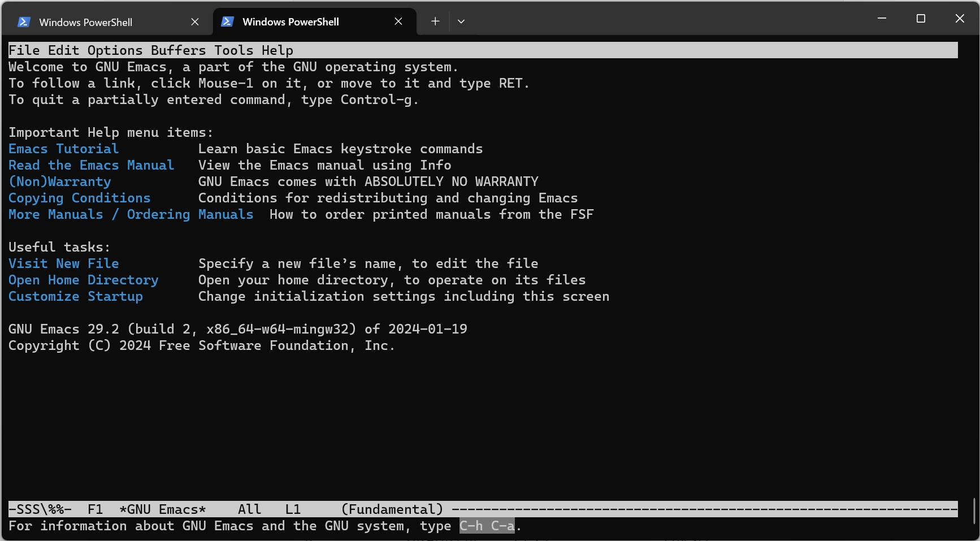Add a new terminal tab

[435, 21]
